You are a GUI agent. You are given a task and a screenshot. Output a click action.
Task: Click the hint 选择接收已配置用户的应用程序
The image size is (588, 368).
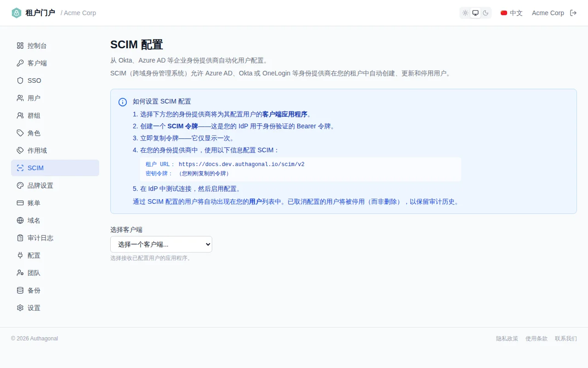coord(151,258)
